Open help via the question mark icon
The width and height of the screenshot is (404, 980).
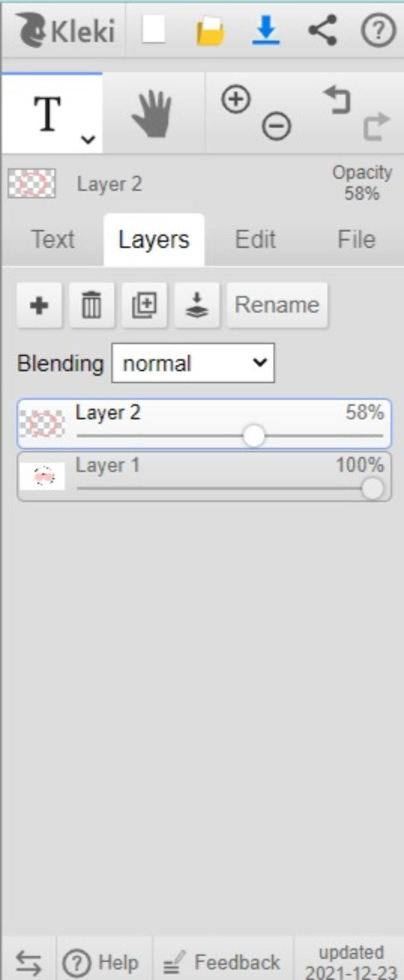[378, 30]
